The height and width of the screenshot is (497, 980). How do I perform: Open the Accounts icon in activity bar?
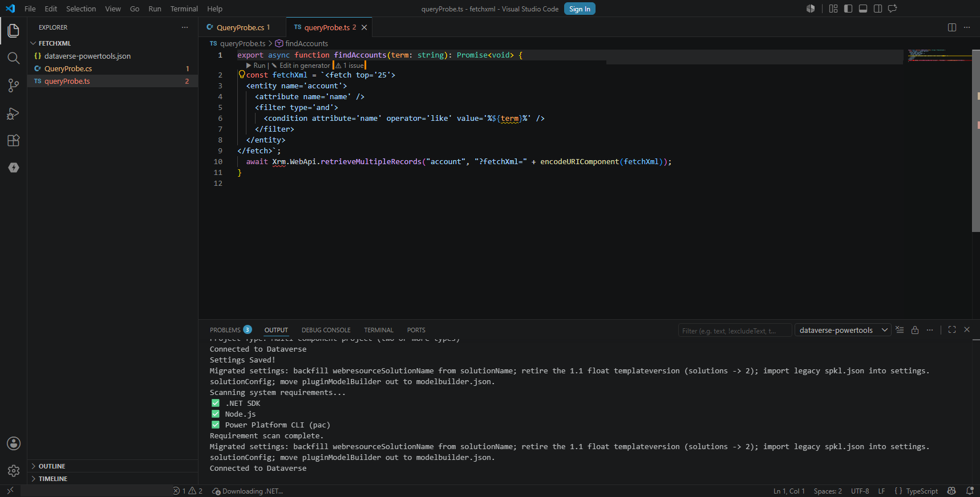tap(14, 443)
